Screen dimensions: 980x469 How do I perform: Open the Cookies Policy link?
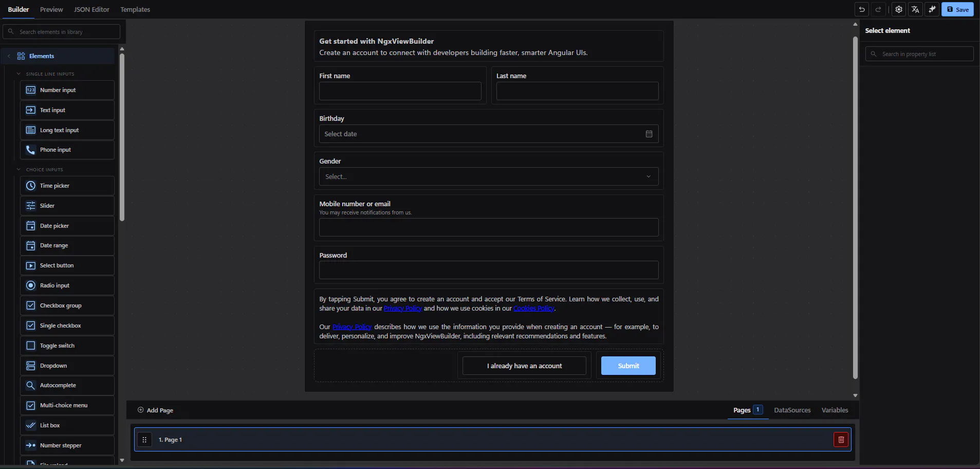pos(534,308)
